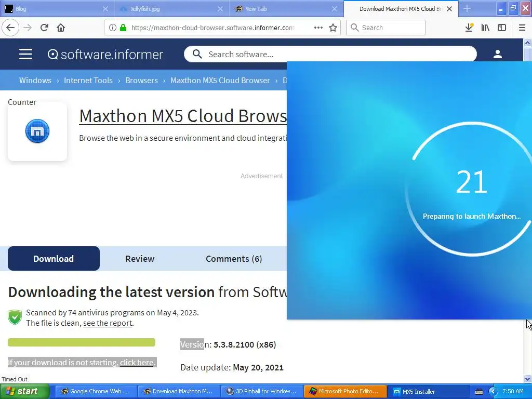Click the green padlock security icon
The height and width of the screenshot is (399, 532).
tap(123, 28)
